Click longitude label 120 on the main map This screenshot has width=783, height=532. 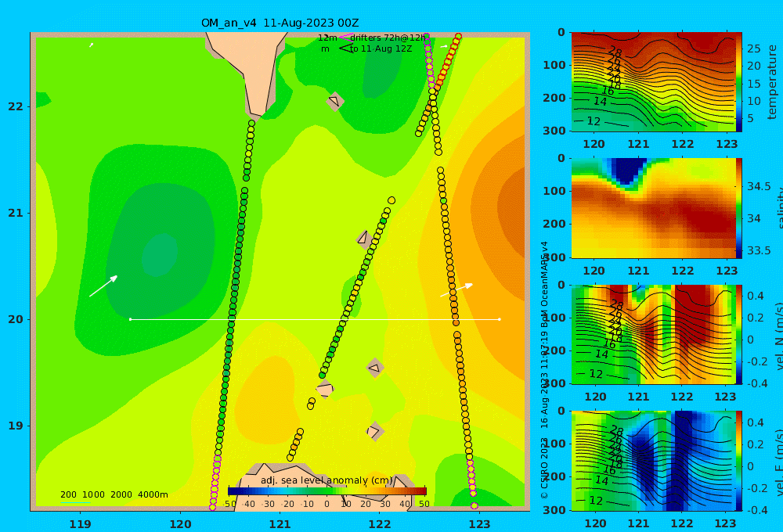180,524
